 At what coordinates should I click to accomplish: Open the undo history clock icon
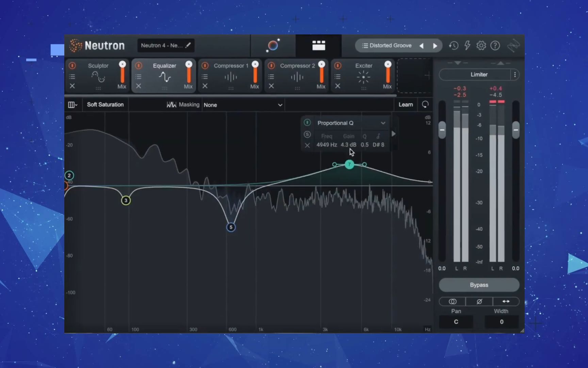453,45
